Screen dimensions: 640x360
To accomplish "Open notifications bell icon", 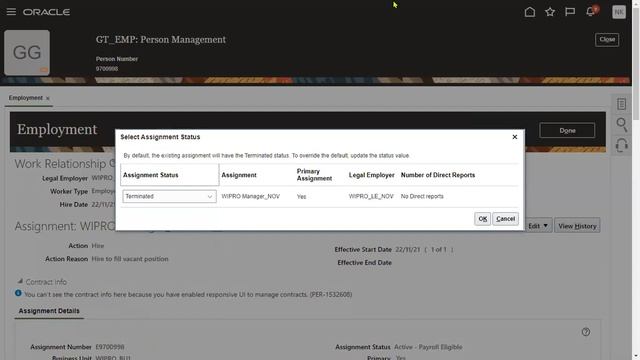I will coord(591,11).
